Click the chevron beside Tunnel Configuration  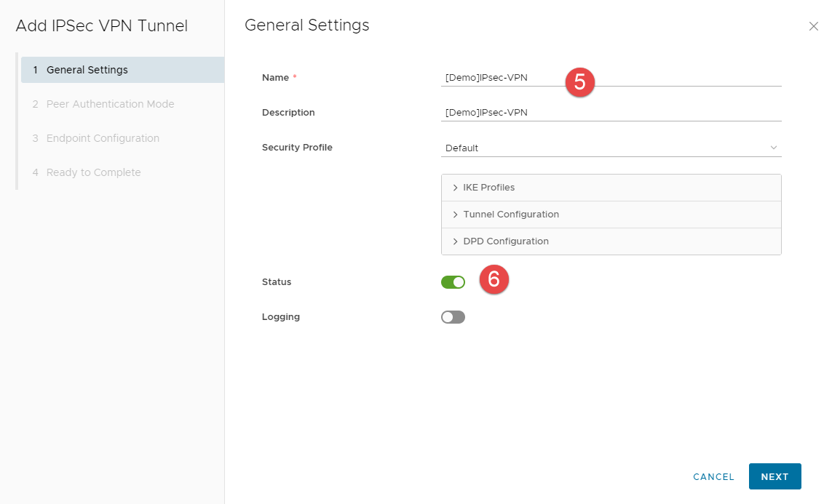point(455,215)
